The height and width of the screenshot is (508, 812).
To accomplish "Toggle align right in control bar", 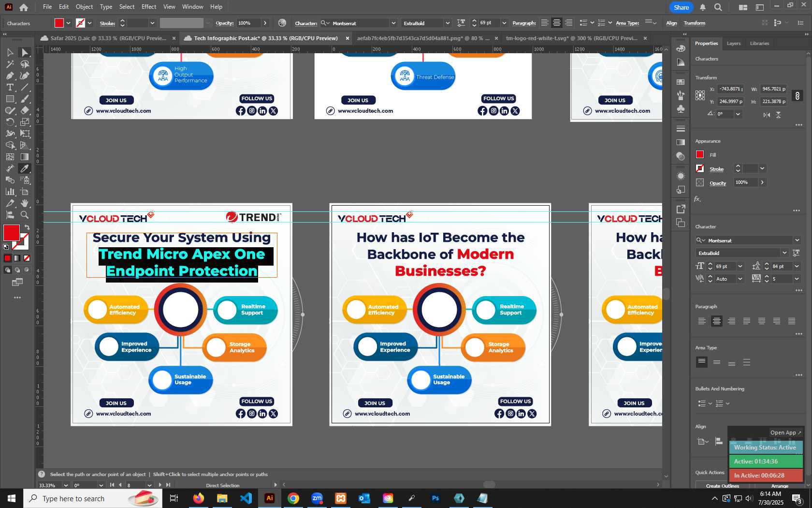I will click(x=569, y=23).
